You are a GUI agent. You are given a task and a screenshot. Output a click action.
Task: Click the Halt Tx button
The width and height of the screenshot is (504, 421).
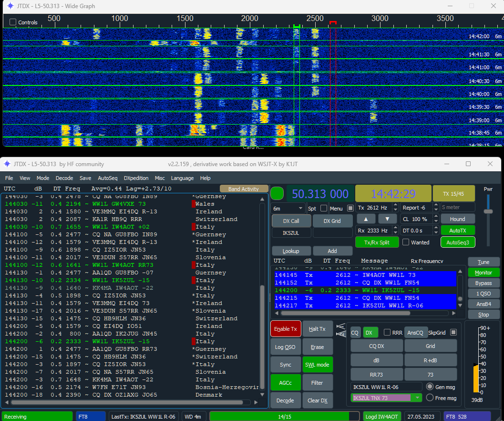317,328
